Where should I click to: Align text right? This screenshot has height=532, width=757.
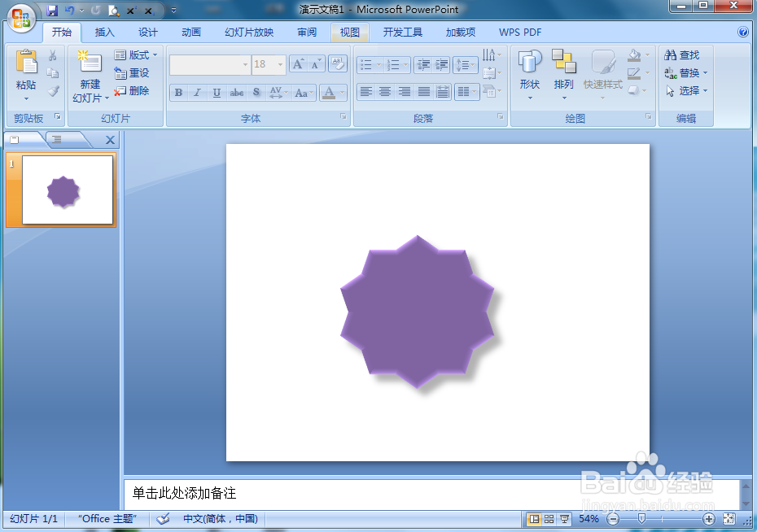[404, 92]
